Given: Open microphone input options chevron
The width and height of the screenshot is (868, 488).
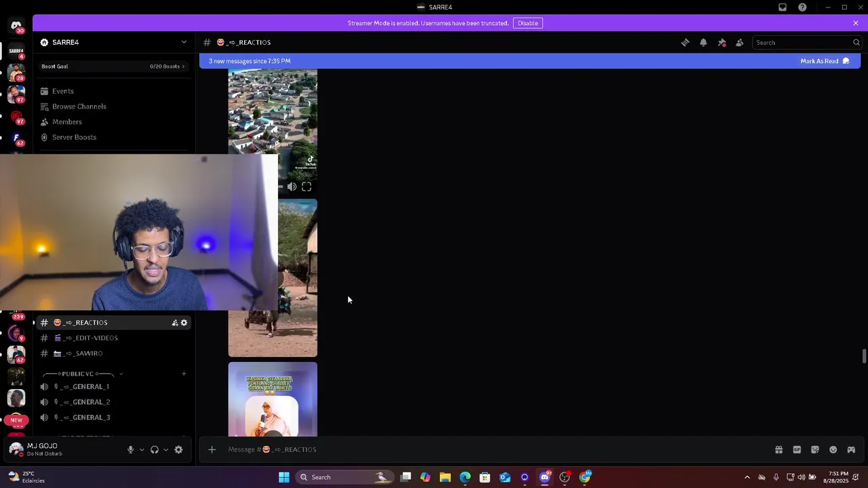Looking at the screenshot, I should point(142,449).
